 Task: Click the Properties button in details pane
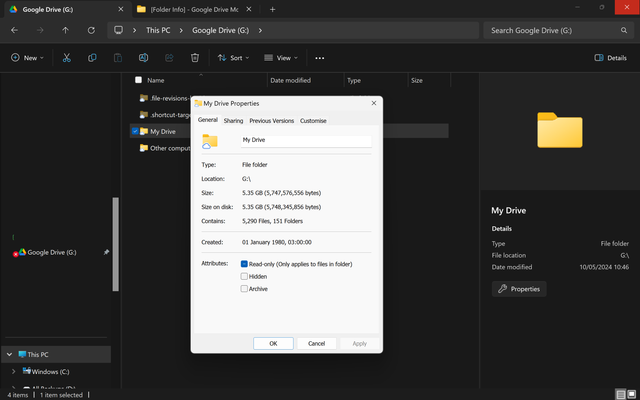pos(519,289)
